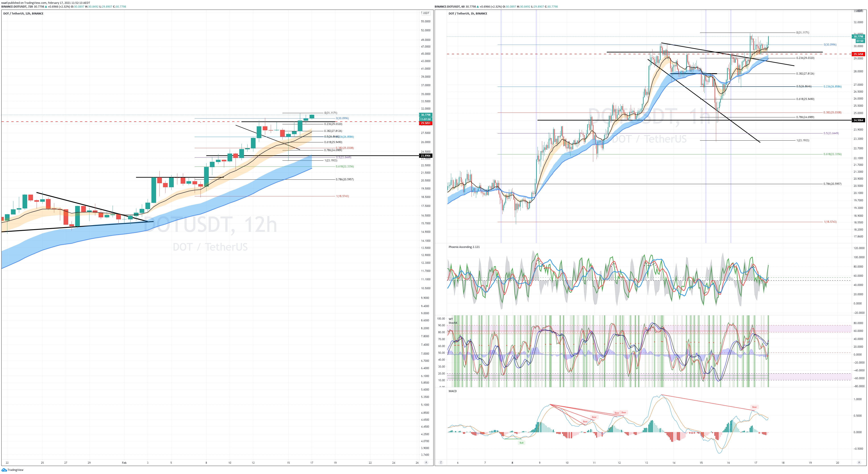Click the red 29.5051 price label
868x474 pixels.
pos(425,123)
